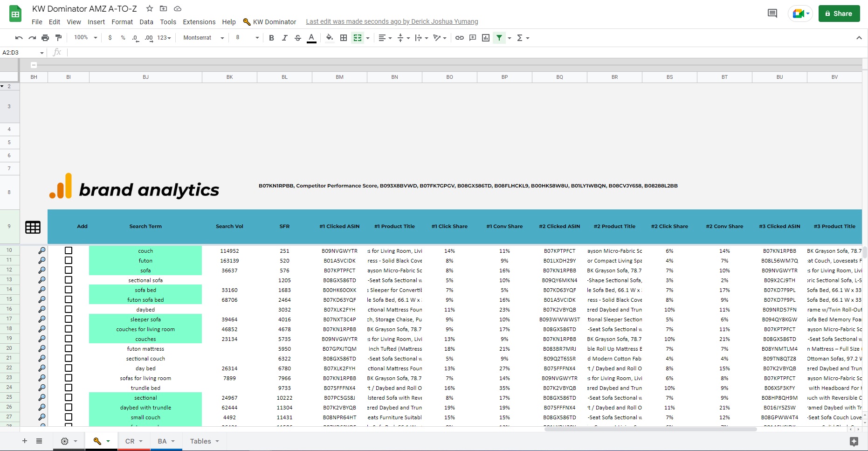Open the File menu
Viewport: 868px width, 451px height.
[x=37, y=22]
